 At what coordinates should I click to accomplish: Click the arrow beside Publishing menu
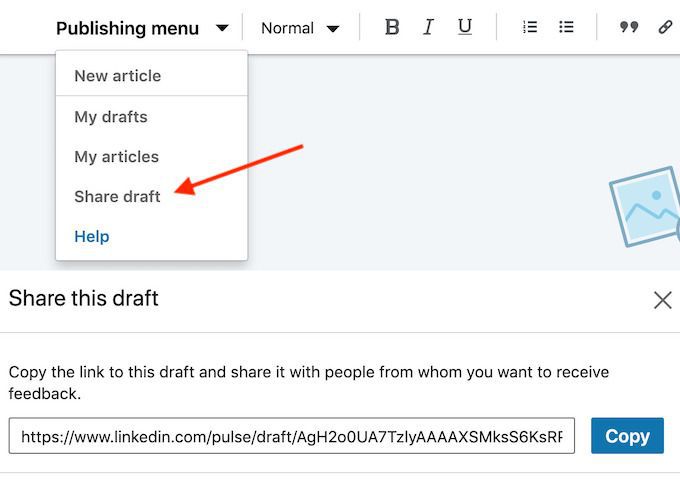point(222,29)
